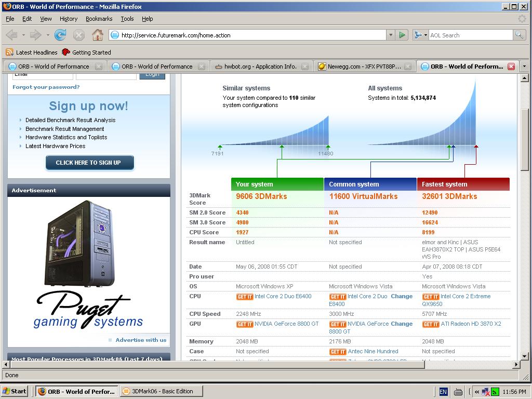This screenshot has height=399, width=532.
Task: Click the Puget gaming systems advertisement image
Action: click(x=88, y=264)
